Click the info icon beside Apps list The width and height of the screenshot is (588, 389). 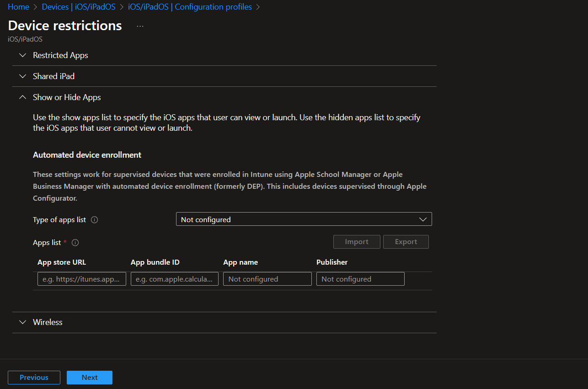click(75, 242)
